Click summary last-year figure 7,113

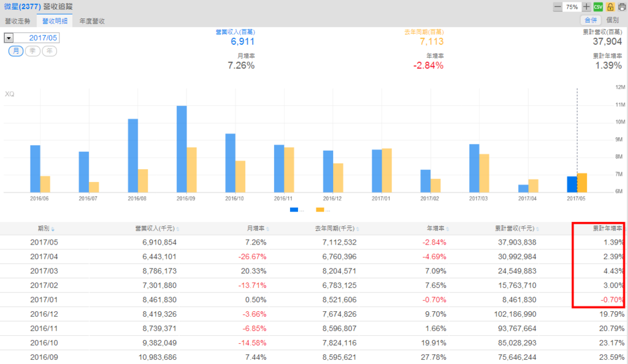coord(432,42)
